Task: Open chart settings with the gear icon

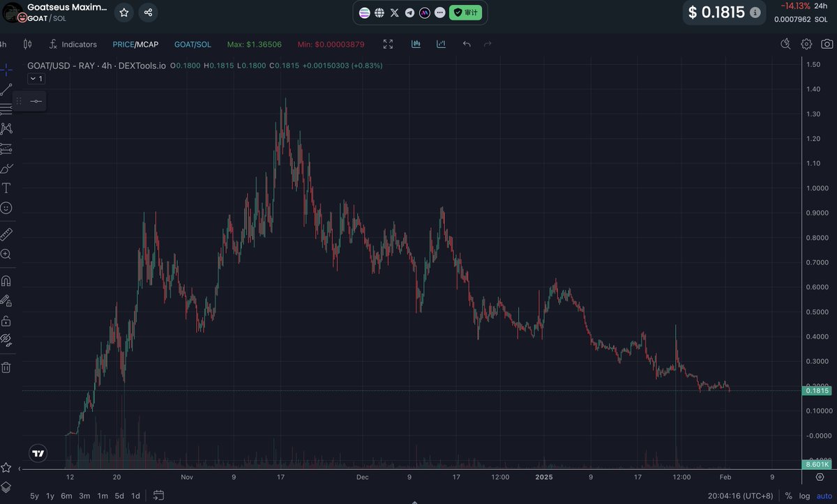Action: click(806, 44)
